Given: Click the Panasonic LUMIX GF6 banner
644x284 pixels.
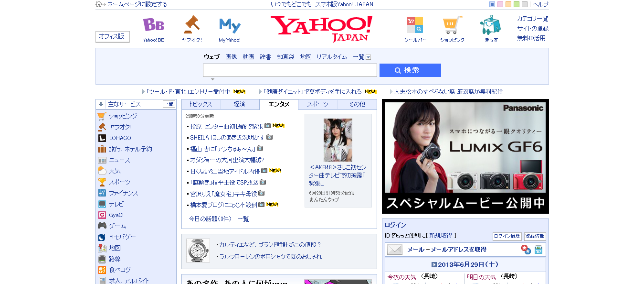Looking at the screenshot, I should click(x=465, y=156).
